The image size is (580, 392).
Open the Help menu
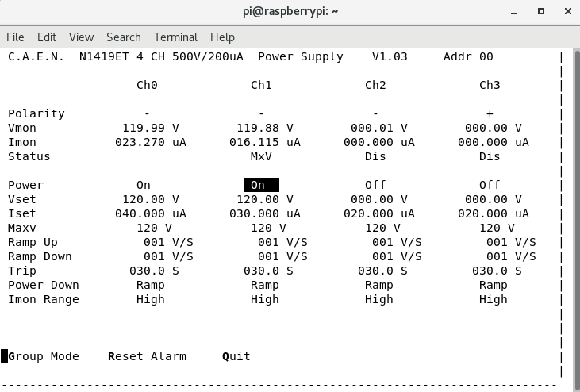[222, 37]
